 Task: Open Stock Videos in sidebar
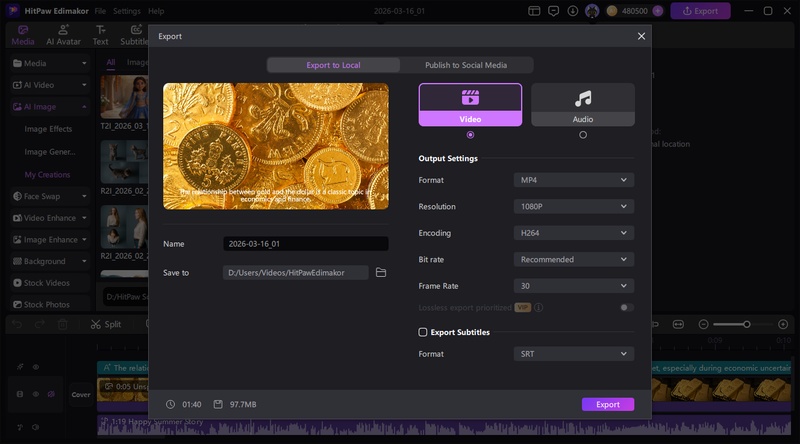tap(50, 283)
